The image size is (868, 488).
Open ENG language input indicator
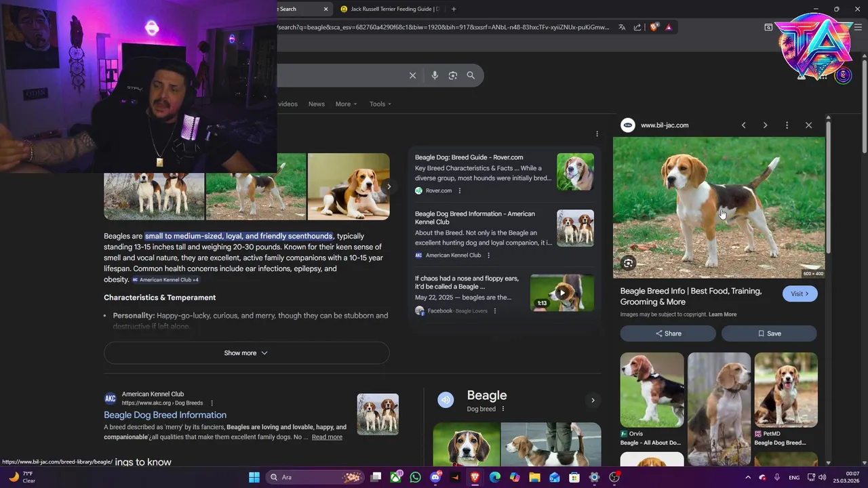click(794, 478)
